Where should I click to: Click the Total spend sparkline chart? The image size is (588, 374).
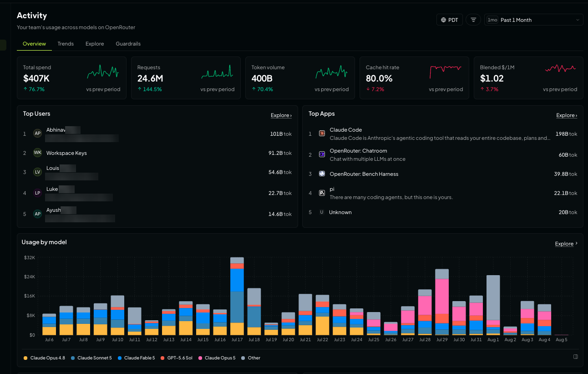pyautogui.click(x=103, y=72)
